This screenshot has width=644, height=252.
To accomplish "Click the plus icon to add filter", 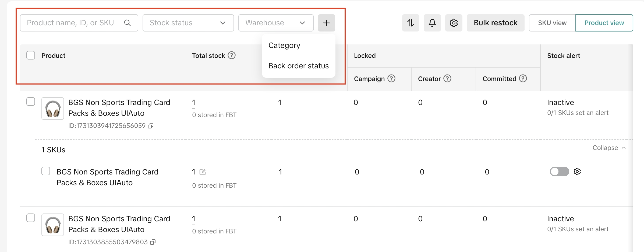I will click(326, 23).
